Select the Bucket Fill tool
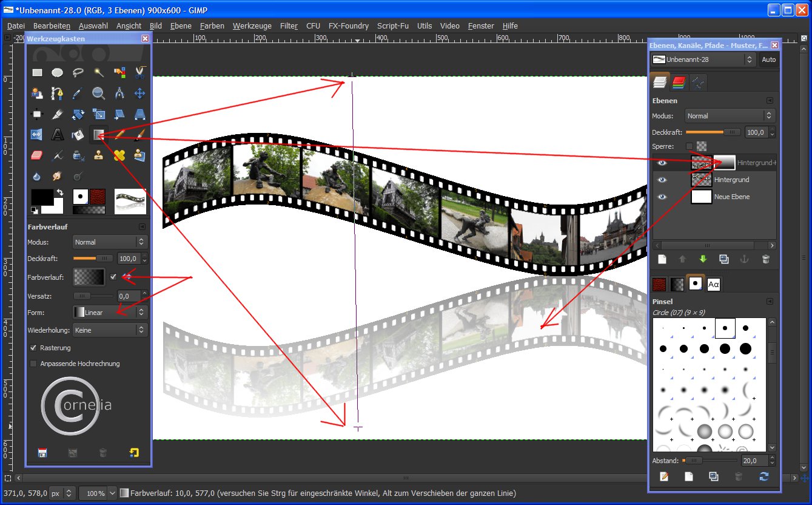 [x=78, y=135]
